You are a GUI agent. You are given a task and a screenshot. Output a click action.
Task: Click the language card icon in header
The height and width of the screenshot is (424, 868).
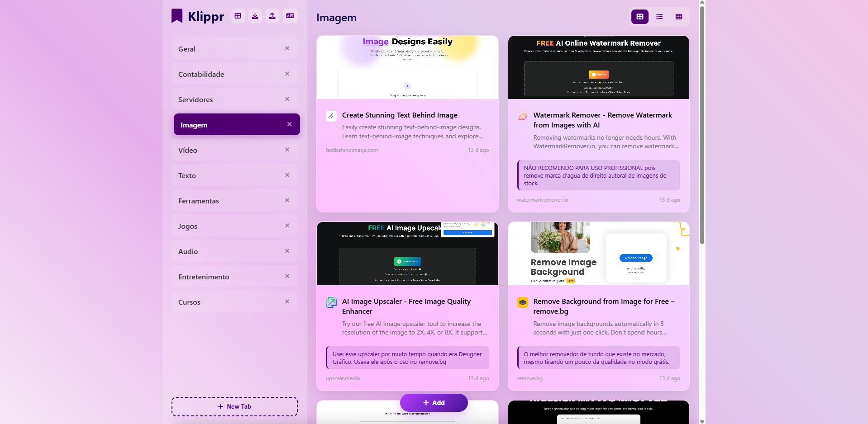point(290,16)
